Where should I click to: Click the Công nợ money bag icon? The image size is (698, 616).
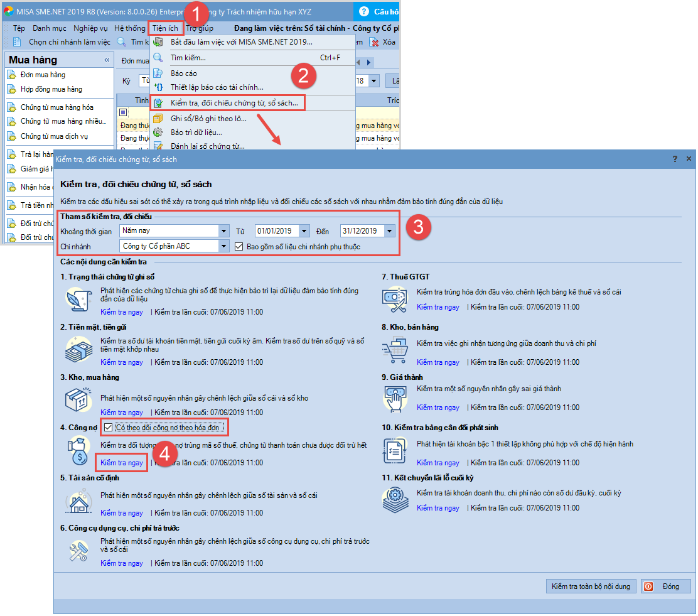79,450
